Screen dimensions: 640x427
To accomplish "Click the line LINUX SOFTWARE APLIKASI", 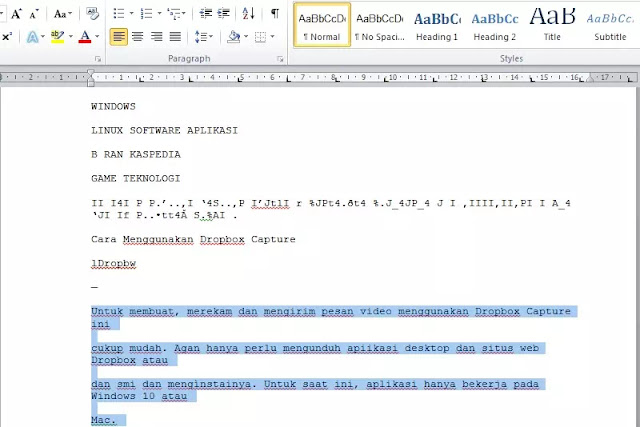I will [164, 131].
